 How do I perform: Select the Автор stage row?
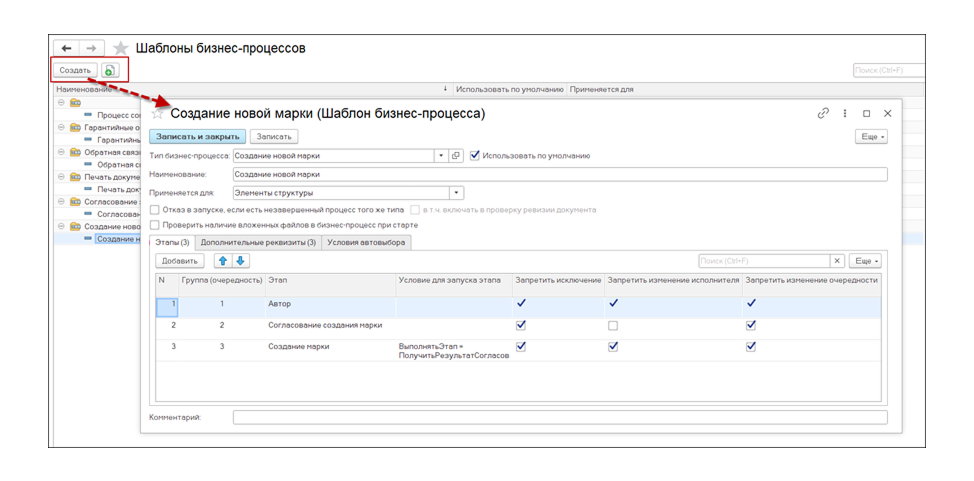pos(518,308)
